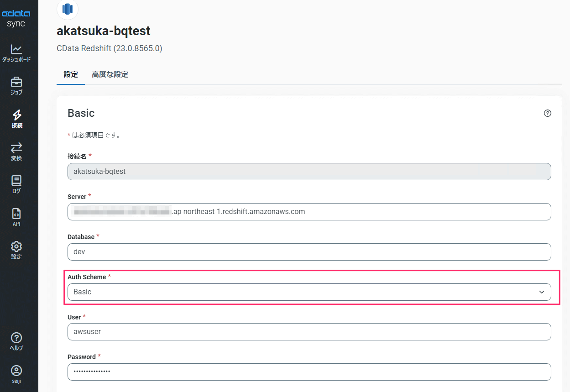Focus the Password input field
This screenshot has height=392, width=570.
[x=309, y=371]
